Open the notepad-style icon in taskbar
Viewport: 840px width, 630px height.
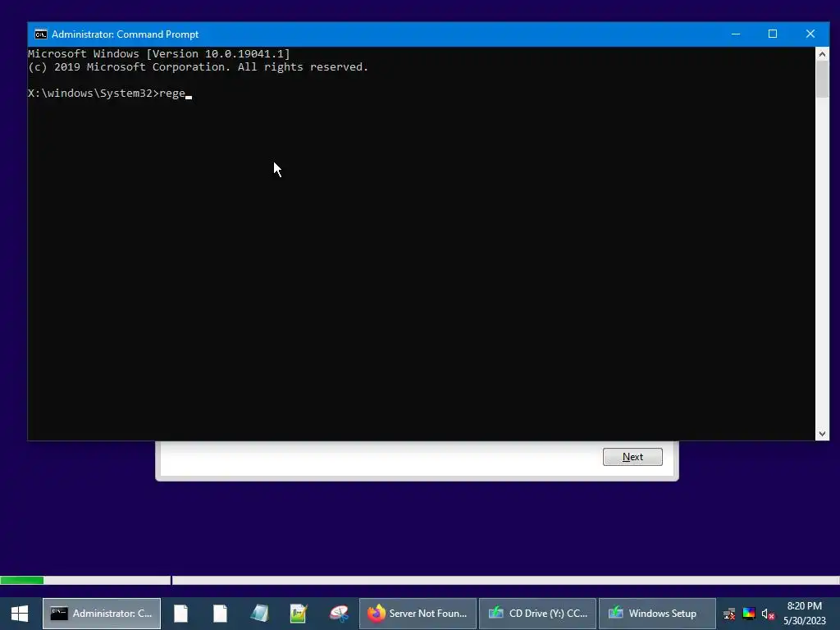259,614
